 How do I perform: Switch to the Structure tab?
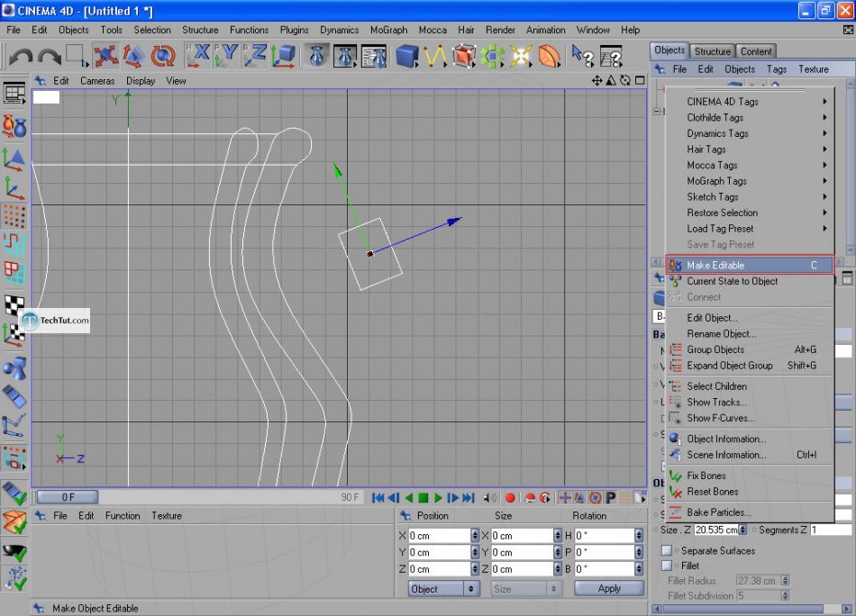(x=712, y=51)
